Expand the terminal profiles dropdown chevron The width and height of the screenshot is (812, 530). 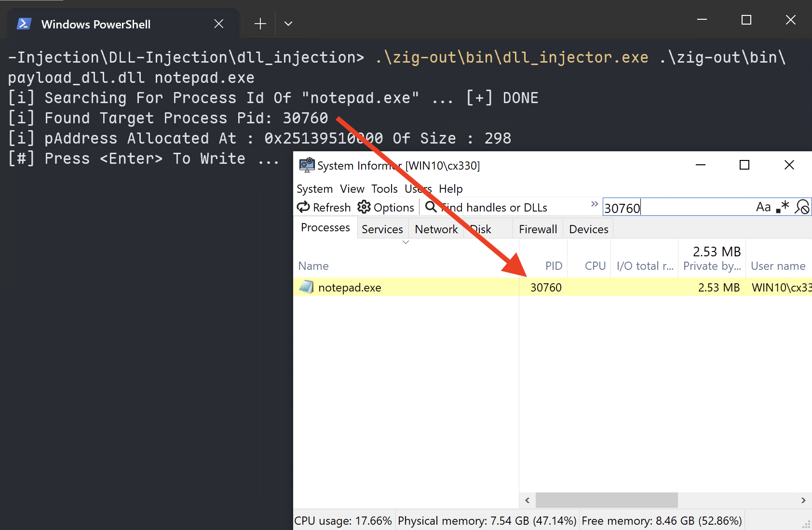288,24
